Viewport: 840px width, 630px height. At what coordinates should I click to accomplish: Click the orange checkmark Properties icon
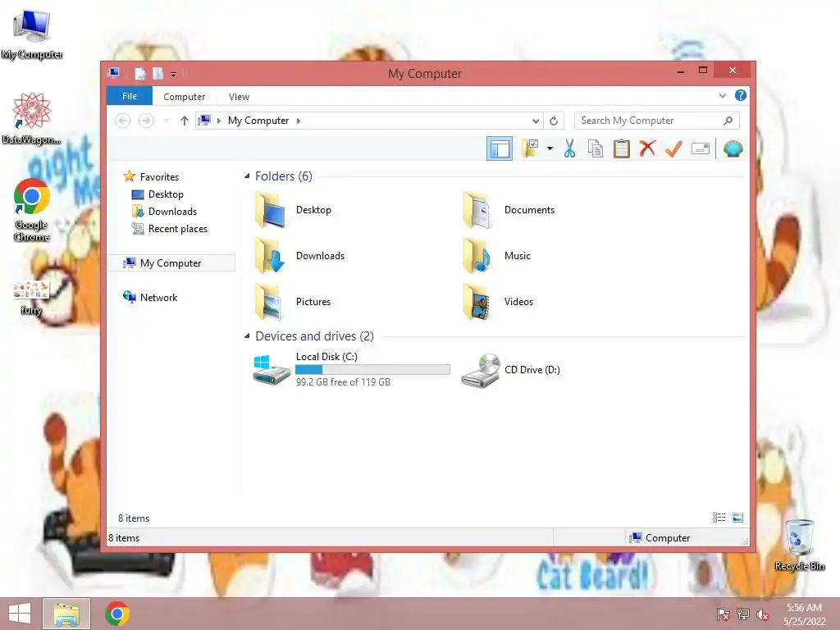coord(673,148)
